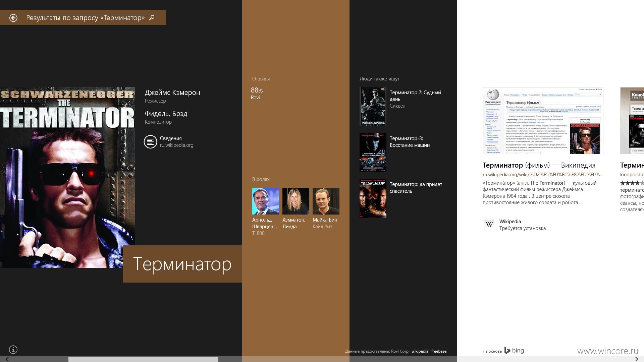Click the Bing logo
644x362 pixels.
514,351
